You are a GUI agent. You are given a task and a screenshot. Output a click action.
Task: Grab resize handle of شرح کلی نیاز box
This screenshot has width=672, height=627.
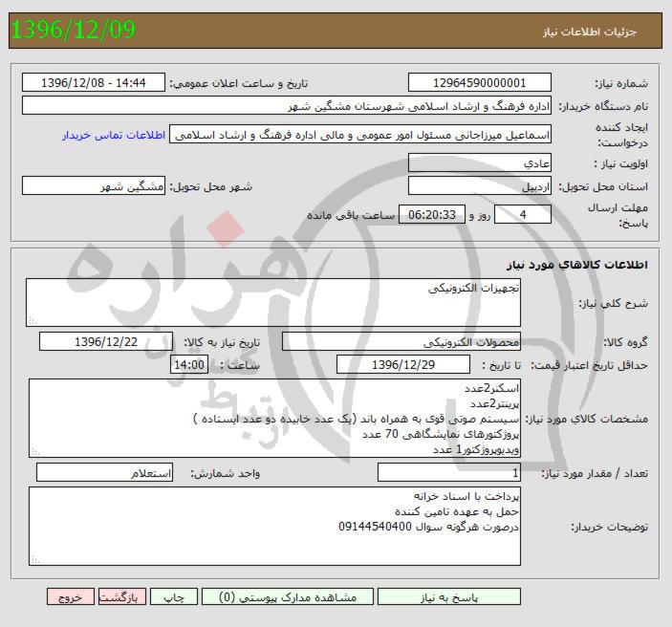click(x=33, y=320)
